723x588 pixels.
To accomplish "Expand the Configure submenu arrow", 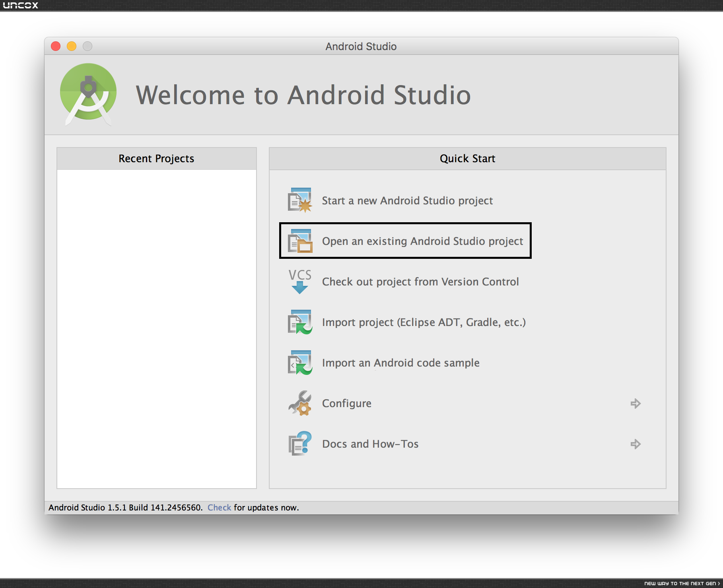I will click(x=636, y=404).
